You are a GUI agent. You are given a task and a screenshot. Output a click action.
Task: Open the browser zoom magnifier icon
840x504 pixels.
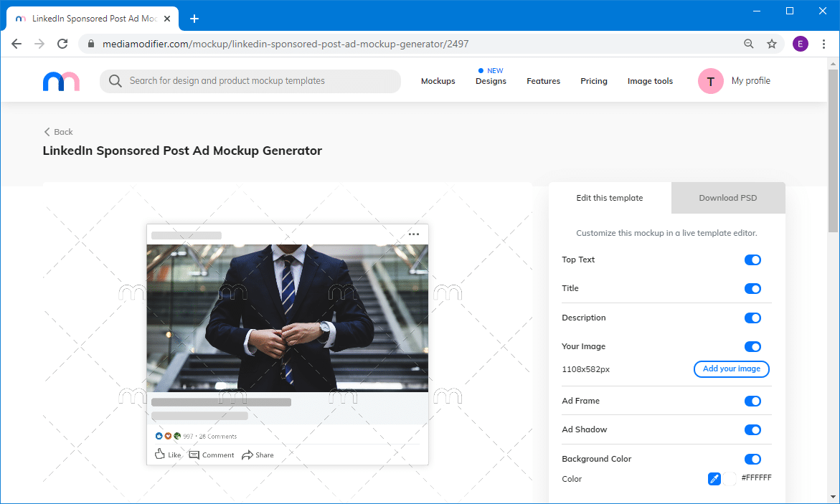pos(749,44)
